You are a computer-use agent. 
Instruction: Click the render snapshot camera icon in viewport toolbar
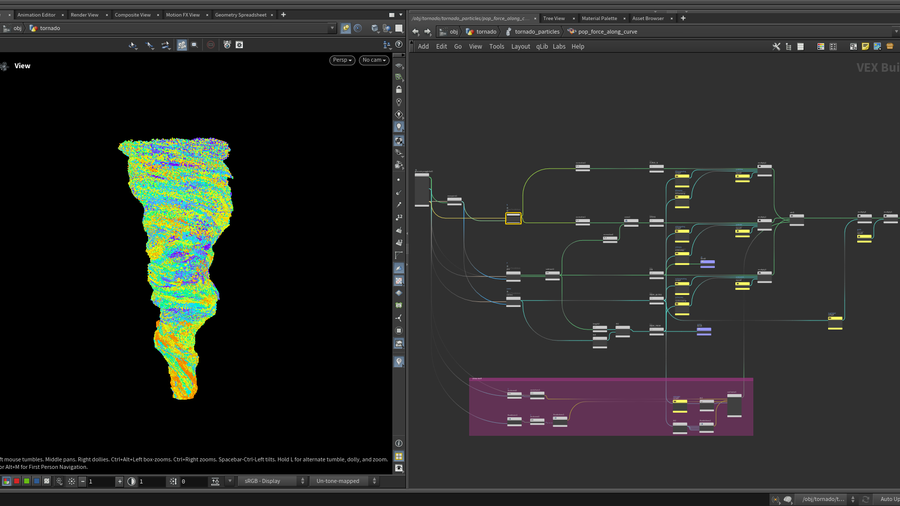point(240,45)
